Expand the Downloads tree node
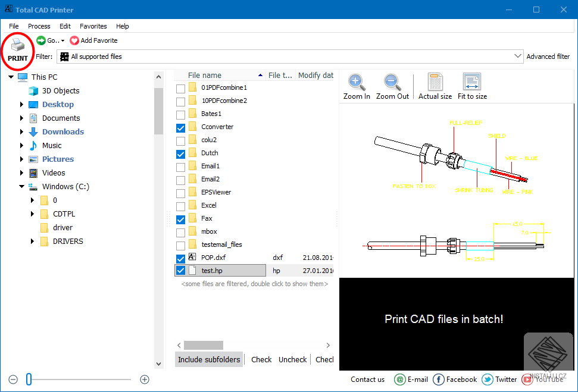578x392 pixels. (21, 132)
